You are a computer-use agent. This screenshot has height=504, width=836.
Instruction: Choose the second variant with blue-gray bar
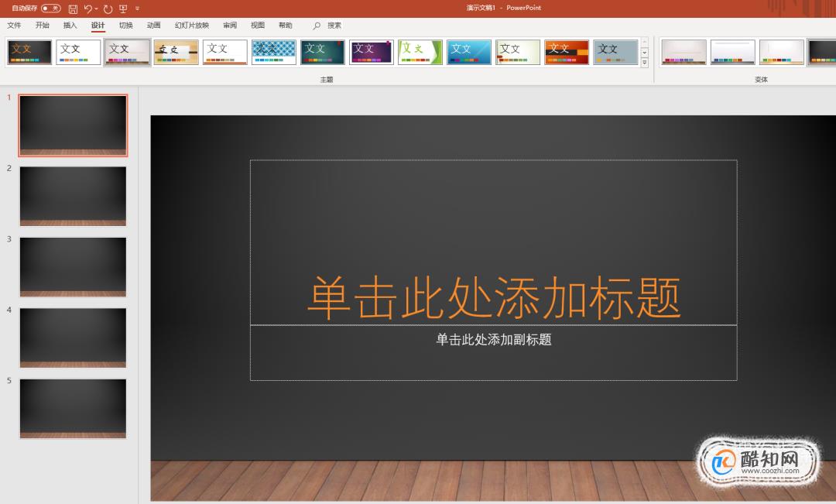tap(733, 53)
